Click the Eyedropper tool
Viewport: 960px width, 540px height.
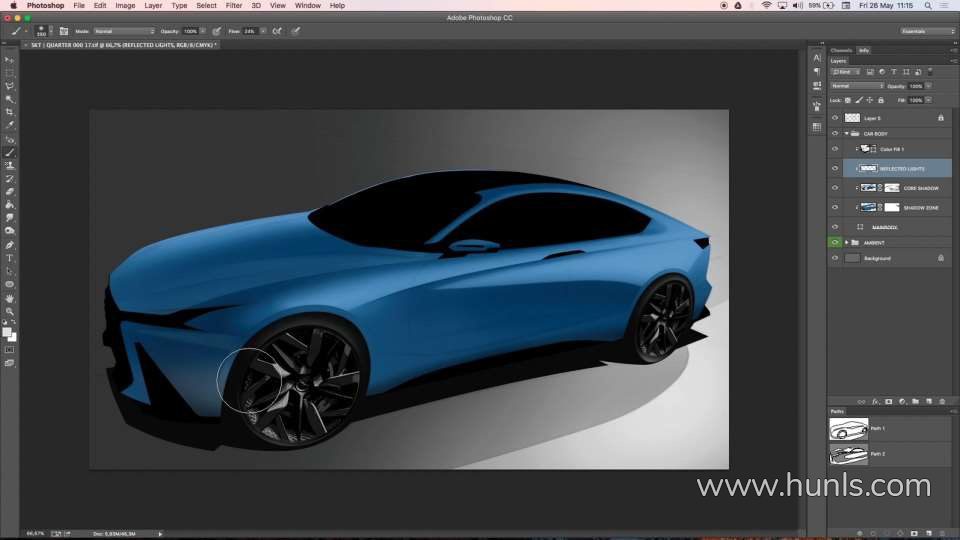point(10,125)
